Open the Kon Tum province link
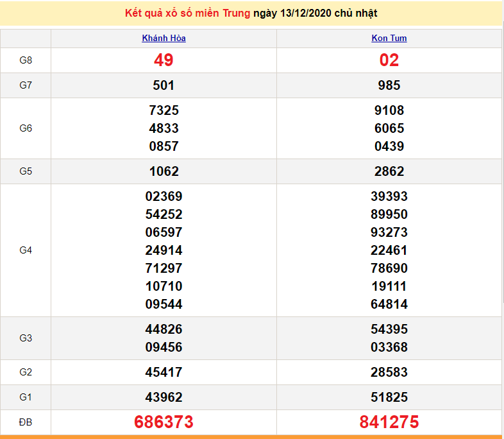This screenshot has width=504, height=439. click(x=389, y=38)
